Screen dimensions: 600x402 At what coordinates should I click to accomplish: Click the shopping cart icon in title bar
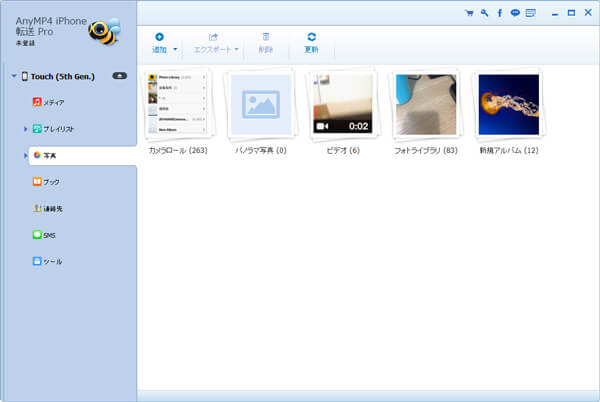pos(470,13)
